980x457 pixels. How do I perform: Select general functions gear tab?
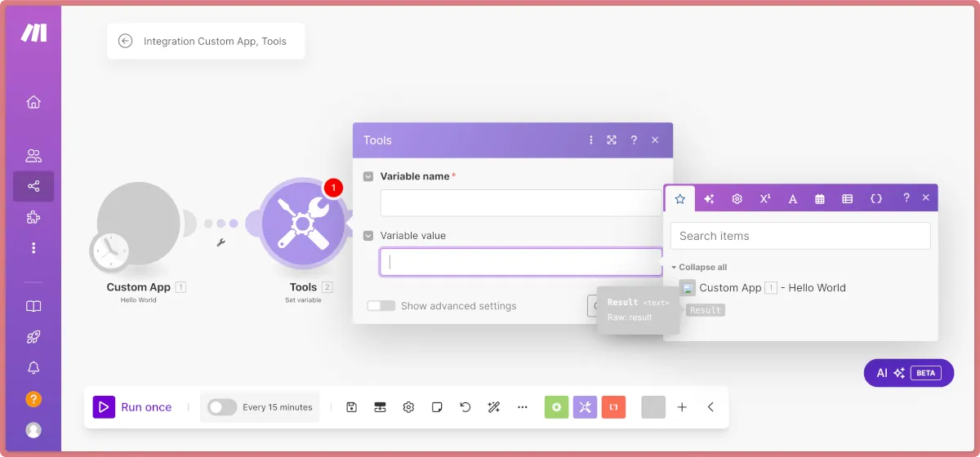pyautogui.click(x=737, y=198)
